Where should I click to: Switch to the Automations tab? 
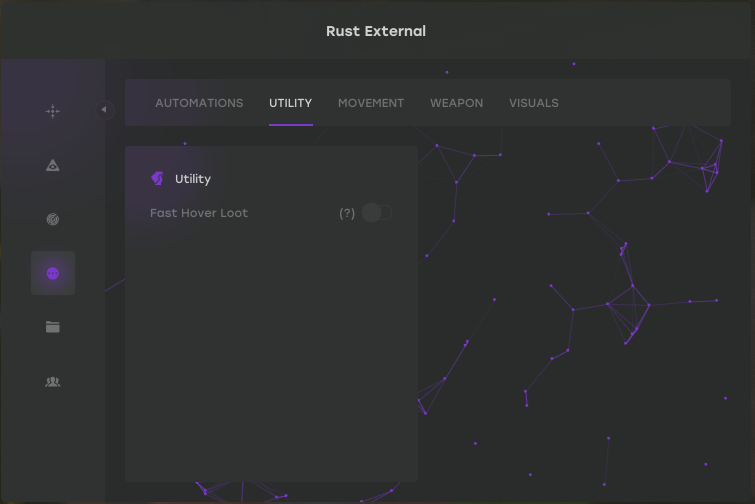pos(199,103)
